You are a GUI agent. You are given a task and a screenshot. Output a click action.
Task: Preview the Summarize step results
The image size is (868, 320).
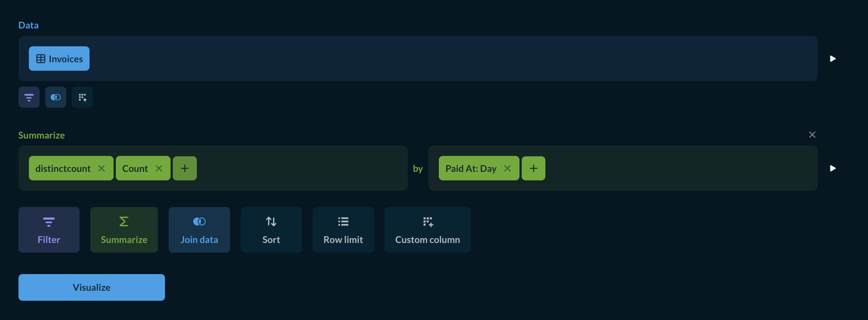click(x=833, y=168)
